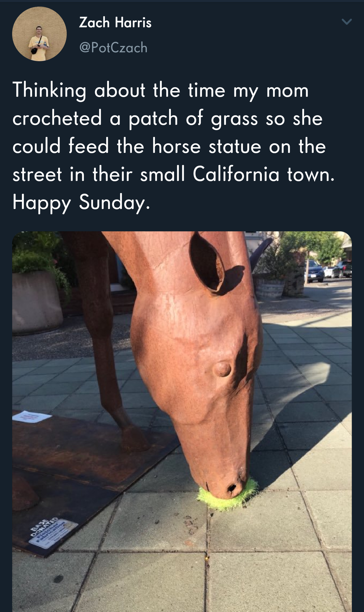Viewport: 364px width, 612px height.
Task: Click the word "California" in the tweet
Action: [x=236, y=174]
